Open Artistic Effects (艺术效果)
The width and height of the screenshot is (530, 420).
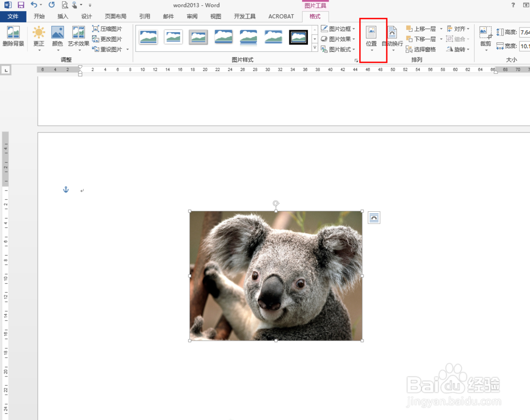pyautogui.click(x=78, y=39)
